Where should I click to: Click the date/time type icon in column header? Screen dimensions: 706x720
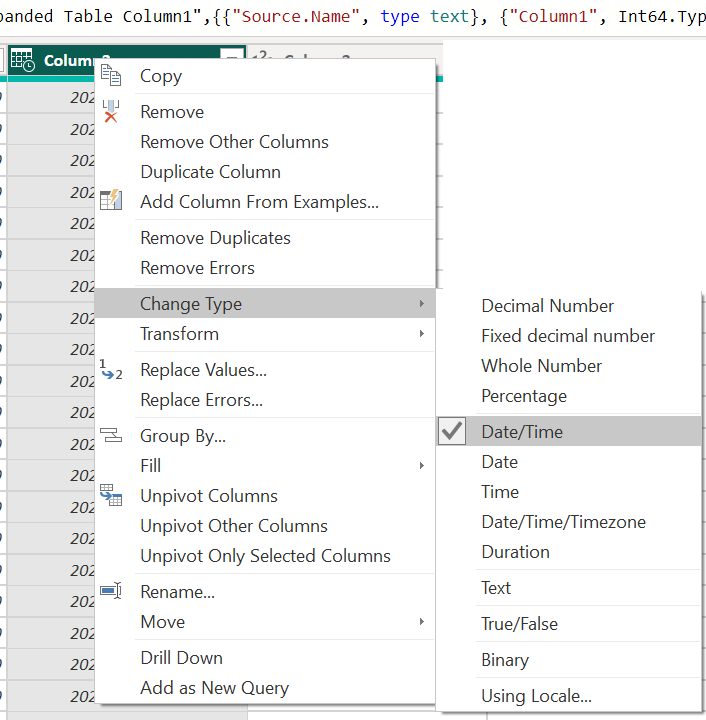[23, 61]
